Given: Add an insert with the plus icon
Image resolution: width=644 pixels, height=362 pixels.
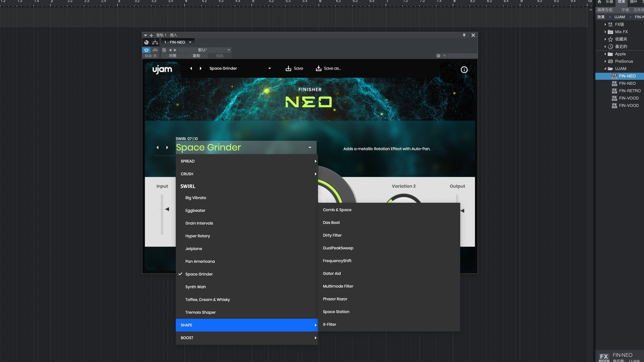Looking at the screenshot, I should pos(151,35).
